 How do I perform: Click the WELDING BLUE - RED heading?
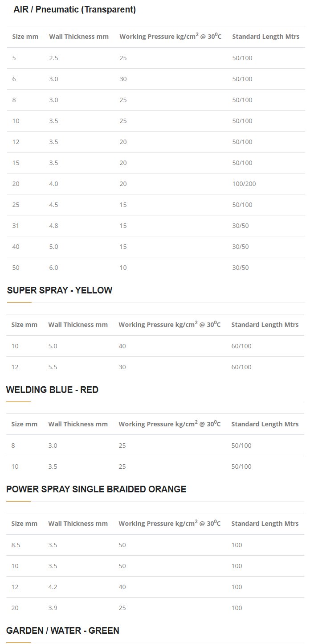pos(52,390)
